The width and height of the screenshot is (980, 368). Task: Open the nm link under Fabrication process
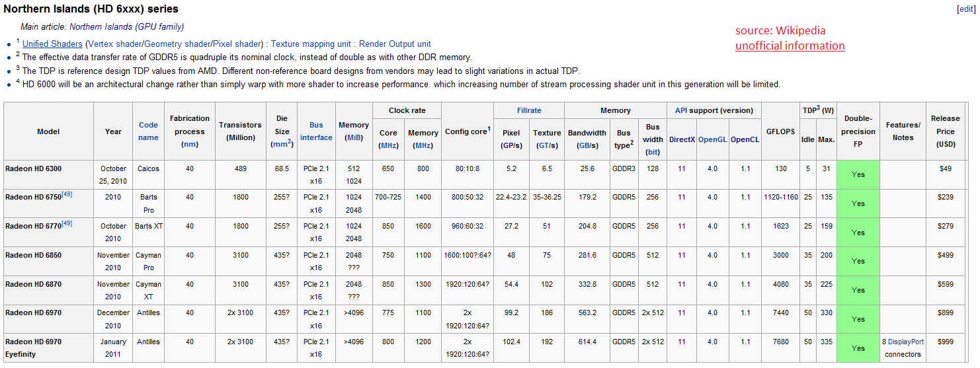click(190, 144)
